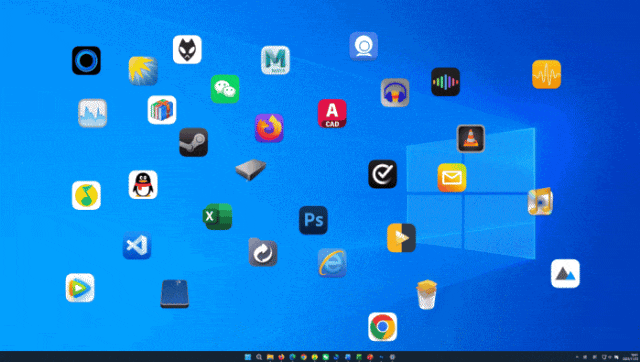
Task: Open the headphones audio app icon
Action: (x=395, y=93)
